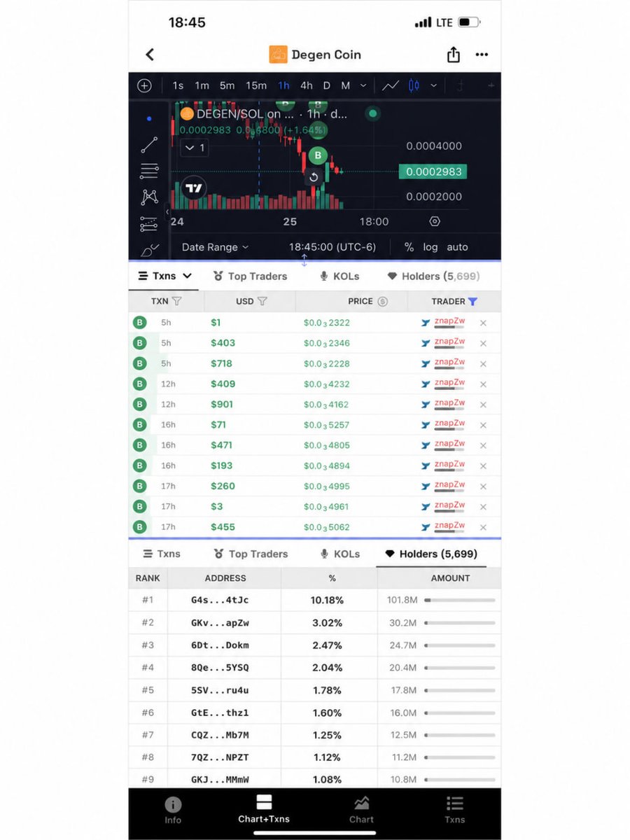Open the upper Top Traders tab
Screen dimensions: 630x840
(250, 276)
